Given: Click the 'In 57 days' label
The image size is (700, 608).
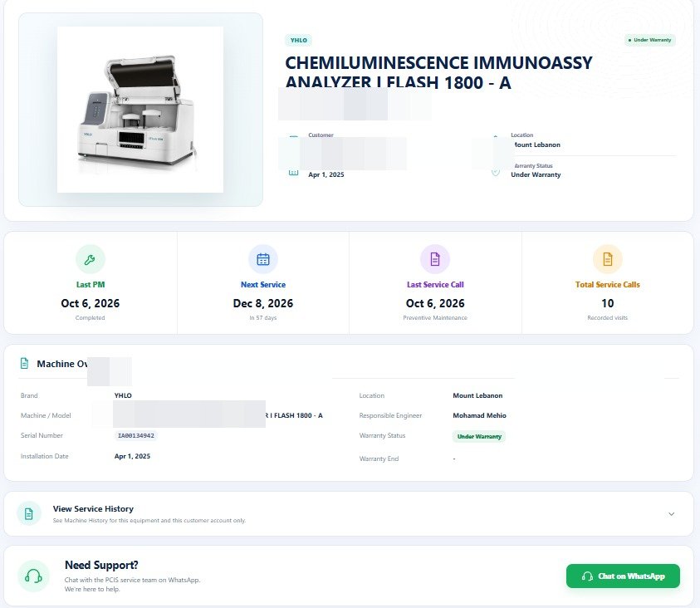Looking at the screenshot, I should tap(263, 317).
